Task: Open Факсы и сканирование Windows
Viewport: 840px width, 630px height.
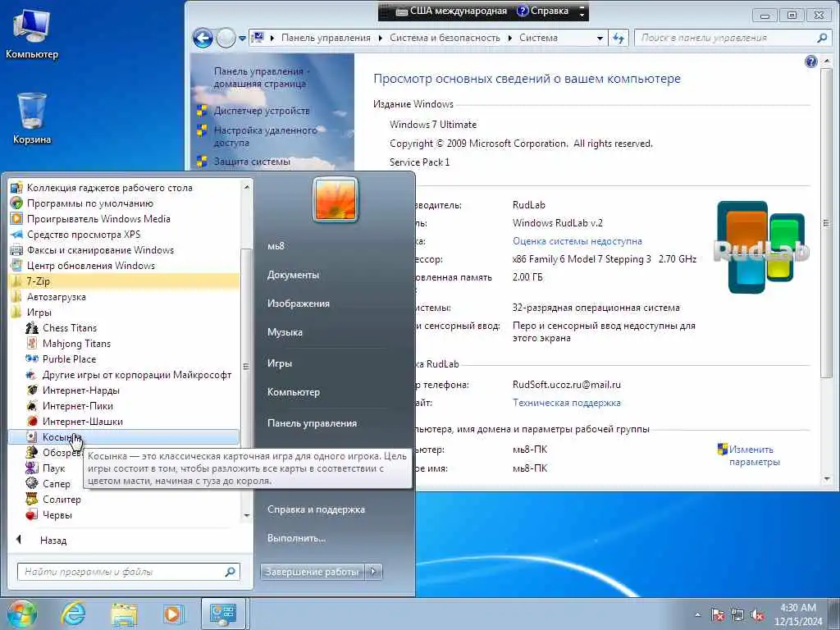Action: coord(100,249)
